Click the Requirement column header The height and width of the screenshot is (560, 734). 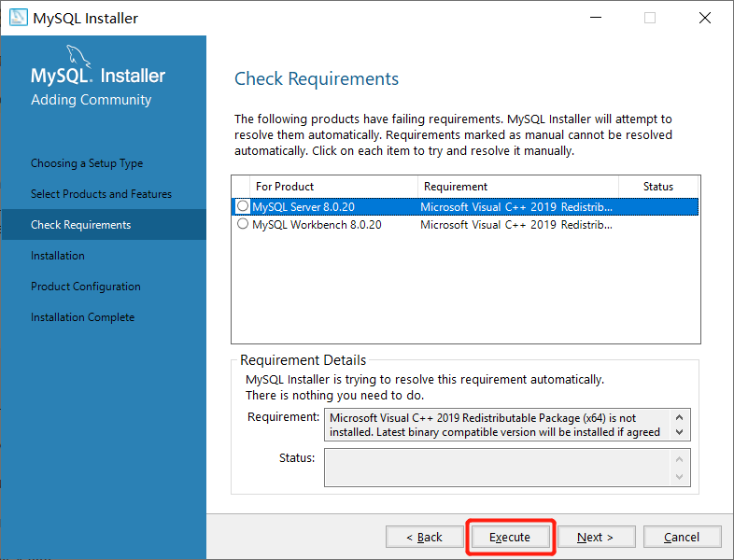518,186
